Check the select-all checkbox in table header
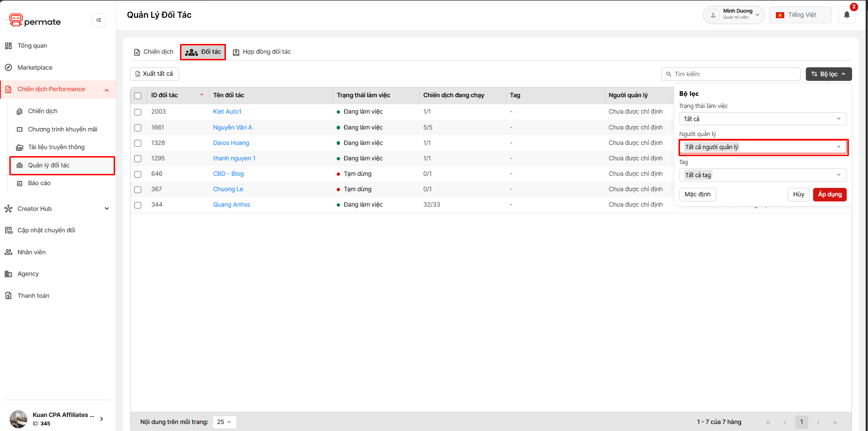The height and width of the screenshot is (431, 868). [x=137, y=96]
